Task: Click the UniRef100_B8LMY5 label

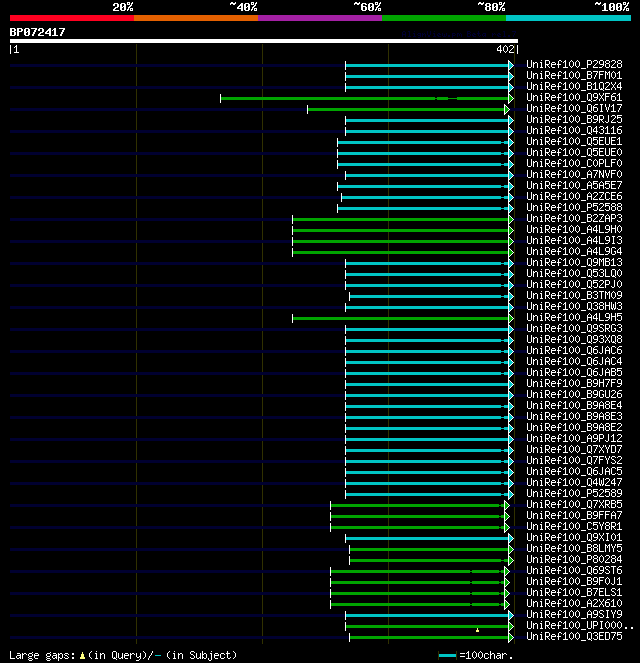Action: pyautogui.click(x=574, y=548)
